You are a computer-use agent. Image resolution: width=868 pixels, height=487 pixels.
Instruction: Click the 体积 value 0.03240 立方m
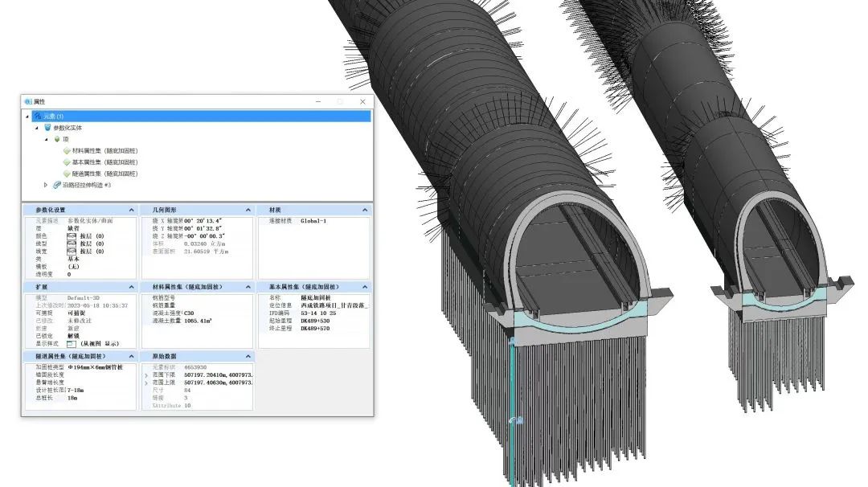coord(204,243)
